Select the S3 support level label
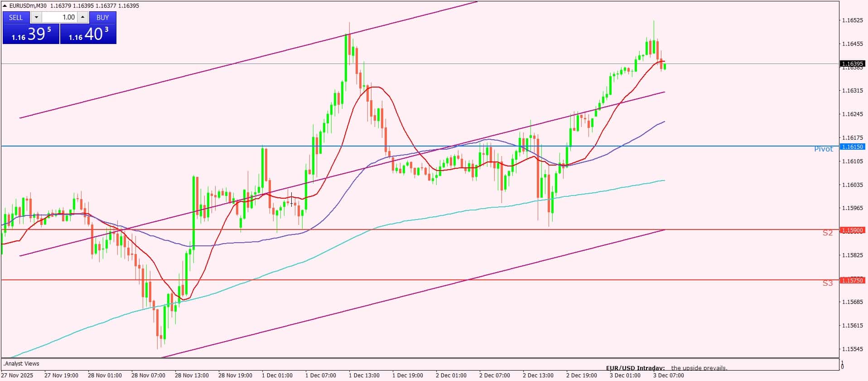The image size is (868, 381). (827, 283)
